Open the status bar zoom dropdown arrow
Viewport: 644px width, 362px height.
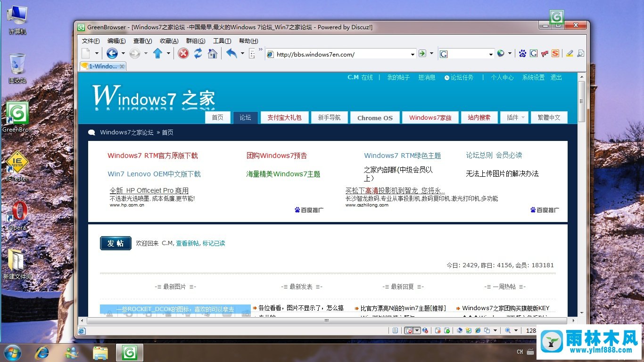click(516, 330)
